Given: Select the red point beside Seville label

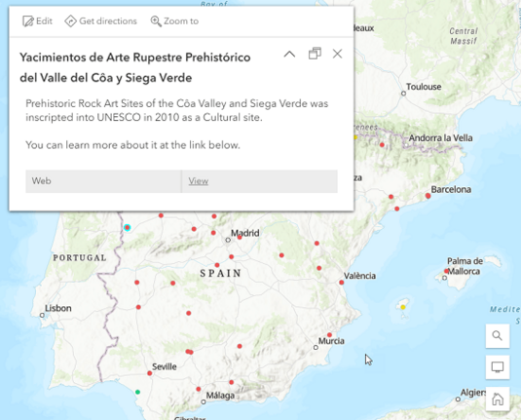Looking at the screenshot, I should (150, 373).
